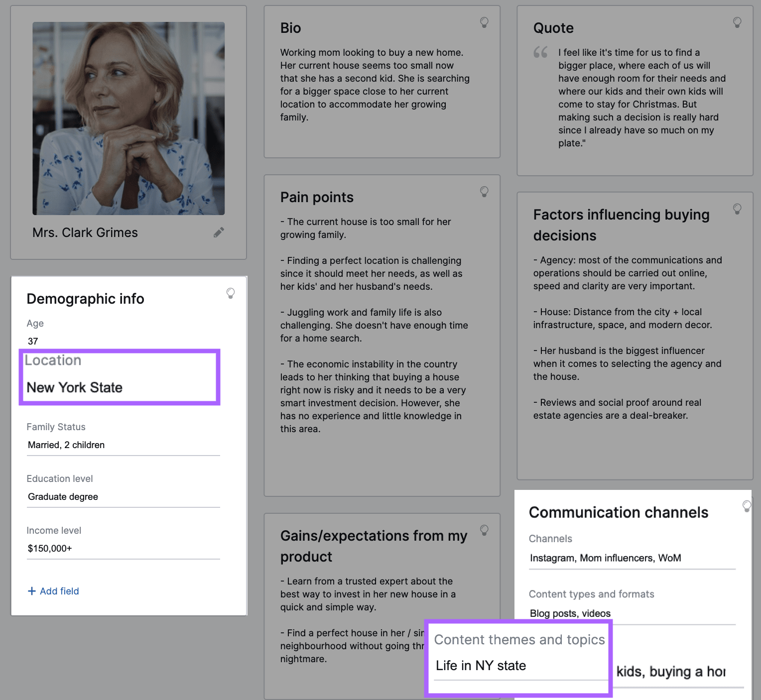Click the lightbulb icon on the Quote card
761x700 pixels.
tap(737, 22)
